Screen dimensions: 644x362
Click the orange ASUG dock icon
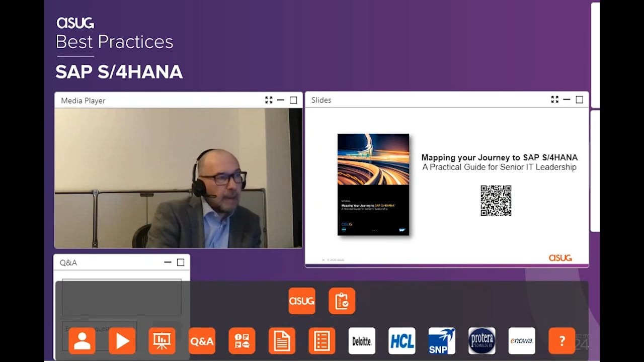(x=302, y=301)
